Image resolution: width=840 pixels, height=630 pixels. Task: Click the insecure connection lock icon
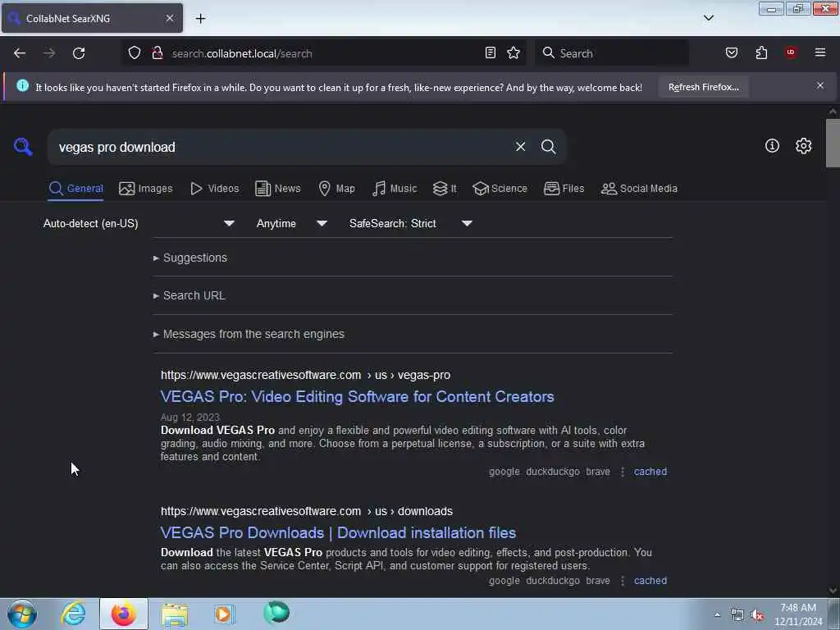tap(157, 52)
